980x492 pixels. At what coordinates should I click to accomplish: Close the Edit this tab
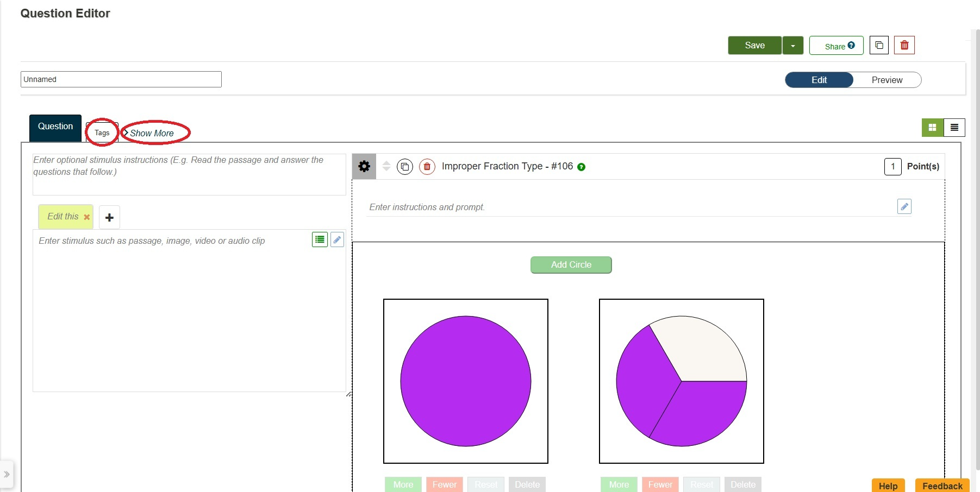click(x=86, y=217)
